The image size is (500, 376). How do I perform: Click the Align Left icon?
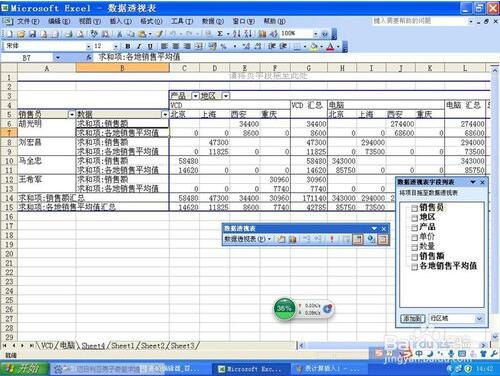point(164,46)
